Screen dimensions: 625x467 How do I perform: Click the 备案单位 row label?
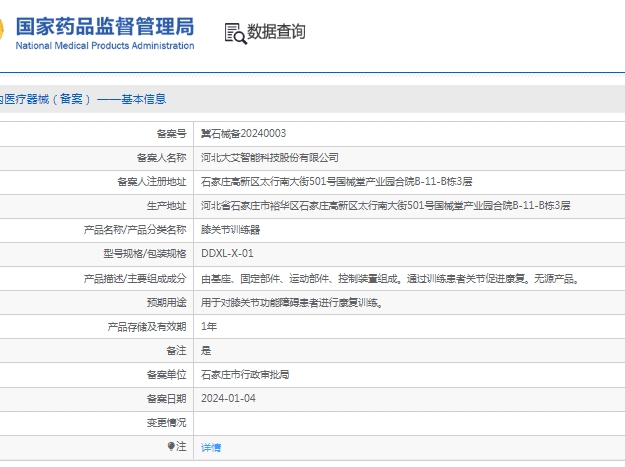[167, 375]
